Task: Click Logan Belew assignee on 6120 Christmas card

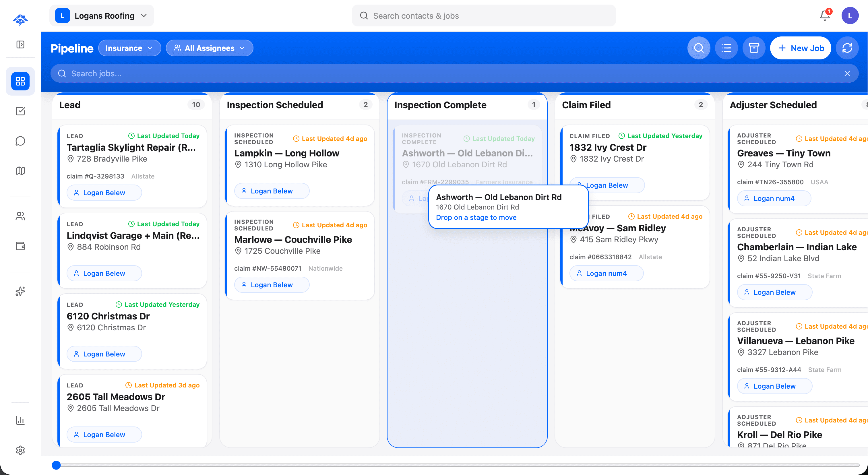Action: tap(104, 354)
